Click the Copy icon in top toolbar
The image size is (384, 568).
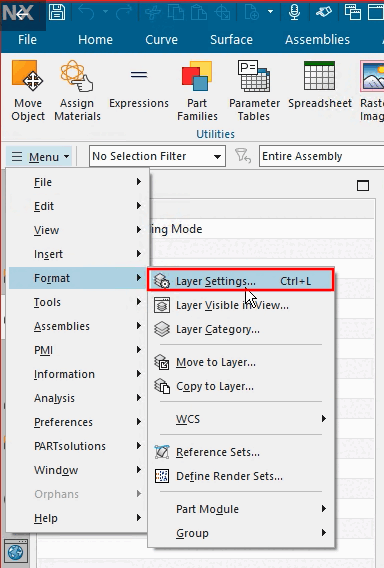click(176, 13)
